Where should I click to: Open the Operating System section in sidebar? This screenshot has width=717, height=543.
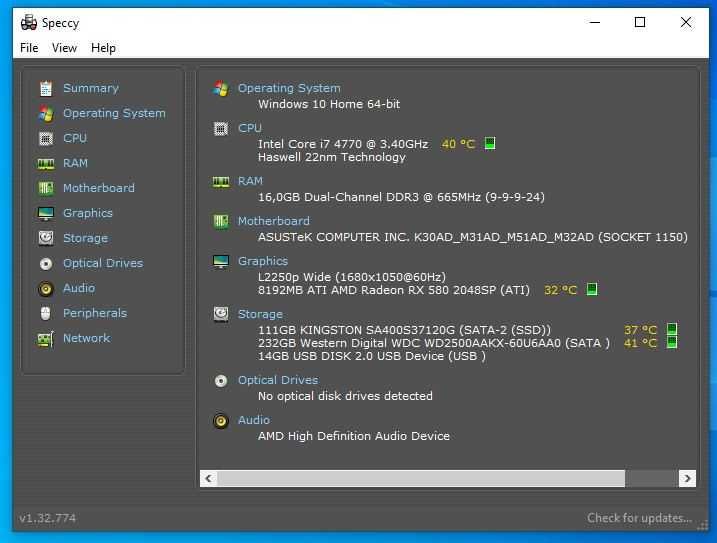tap(114, 113)
